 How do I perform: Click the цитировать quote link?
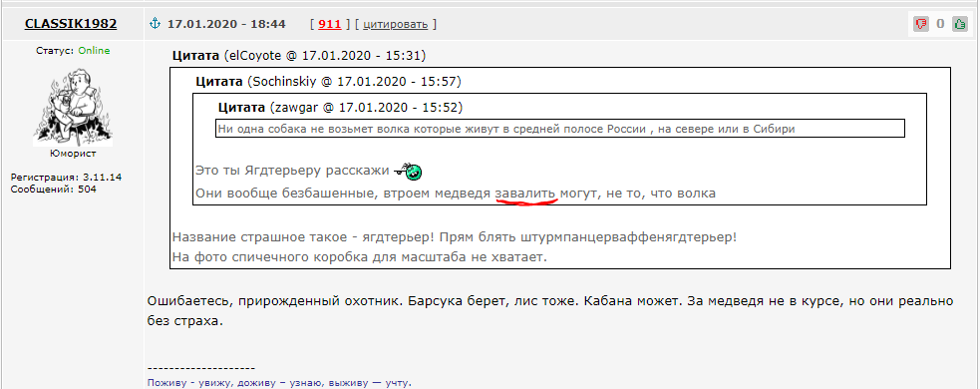(396, 24)
